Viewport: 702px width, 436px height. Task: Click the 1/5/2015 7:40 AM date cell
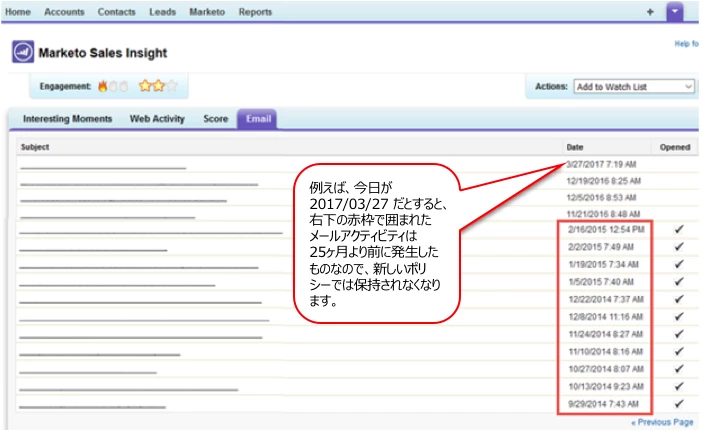[601, 282]
